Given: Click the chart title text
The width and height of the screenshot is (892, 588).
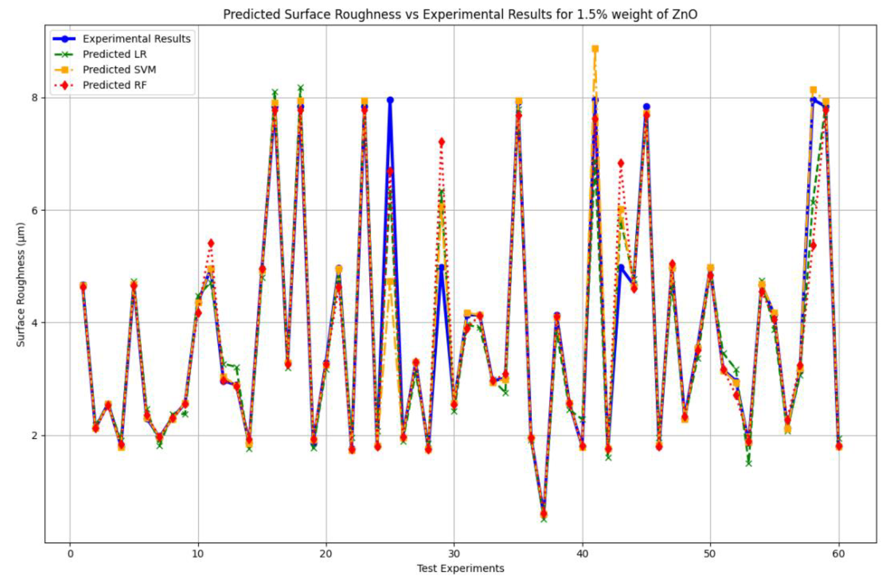Looking at the screenshot, I should tap(460, 14).
